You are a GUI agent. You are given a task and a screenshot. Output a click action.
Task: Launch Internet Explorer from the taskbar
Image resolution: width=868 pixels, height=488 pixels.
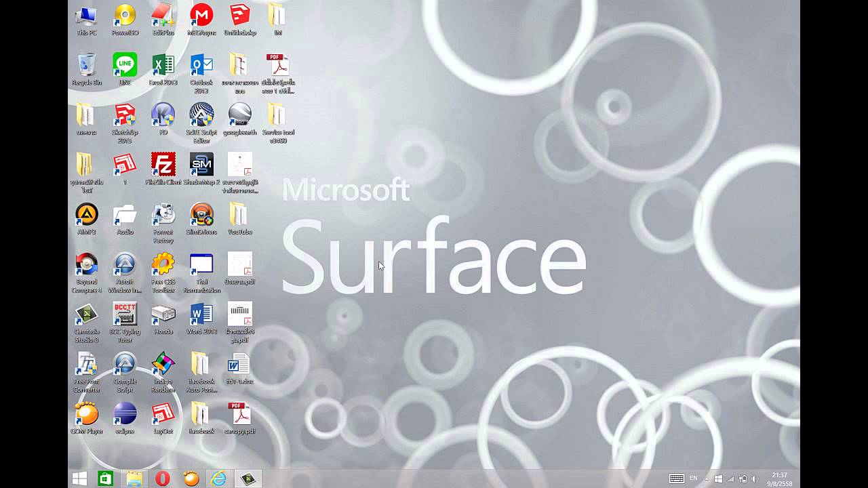[x=218, y=479]
